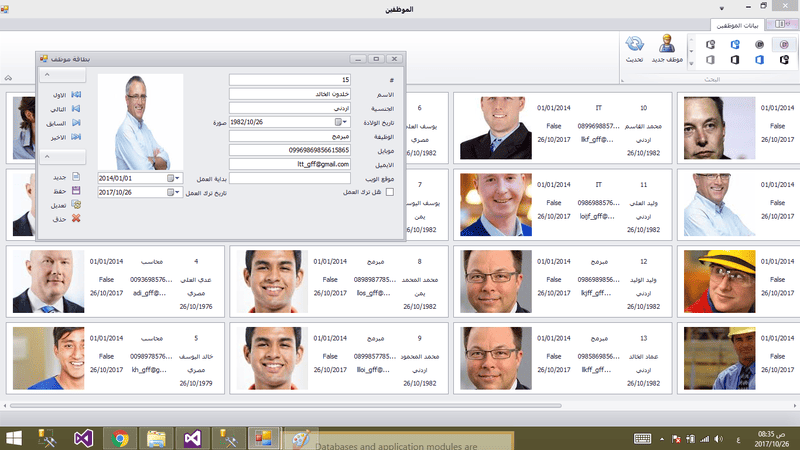Open the leave date 2017/10/26 dropdown
Viewport: 800px width, 450px height.
click(177, 192)
